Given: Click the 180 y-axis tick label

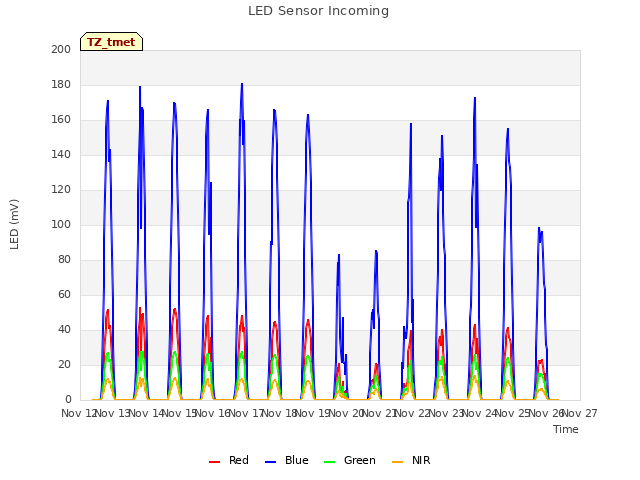Looking at the screenshot, I should click(61, 84).
